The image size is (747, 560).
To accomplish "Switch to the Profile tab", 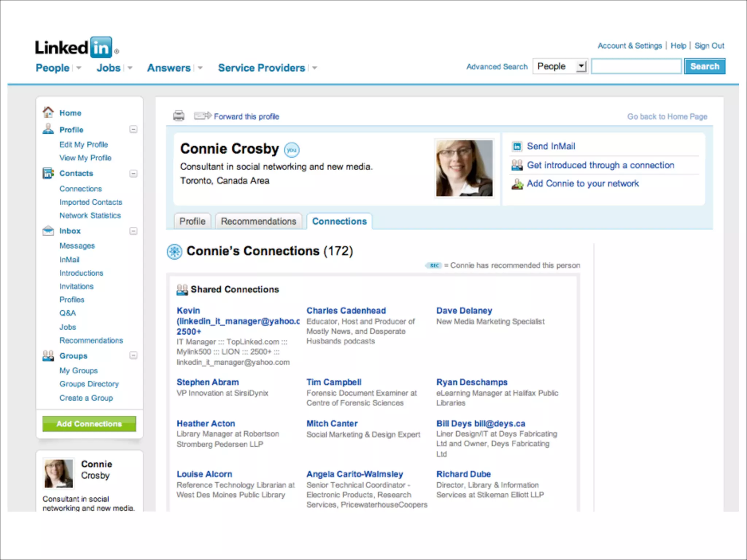I will click(192, 221).
